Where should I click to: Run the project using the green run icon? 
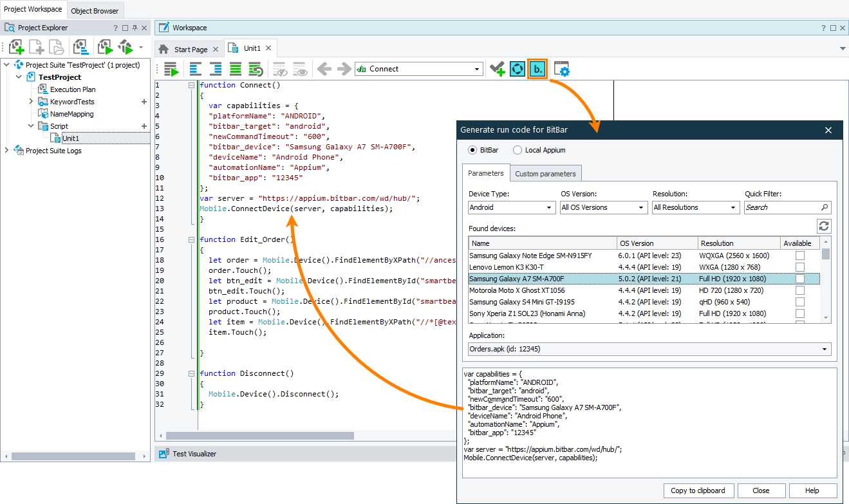tap(105, 47)
